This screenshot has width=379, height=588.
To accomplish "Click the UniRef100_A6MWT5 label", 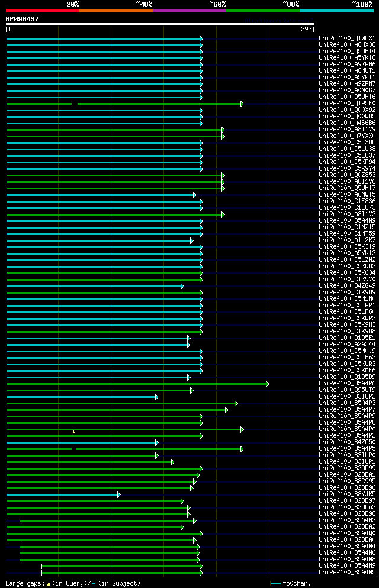I will point(347,195).
